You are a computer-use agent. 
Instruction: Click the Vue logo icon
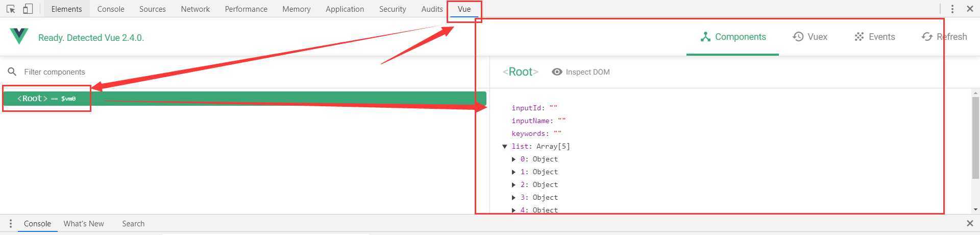pos(19,36)
